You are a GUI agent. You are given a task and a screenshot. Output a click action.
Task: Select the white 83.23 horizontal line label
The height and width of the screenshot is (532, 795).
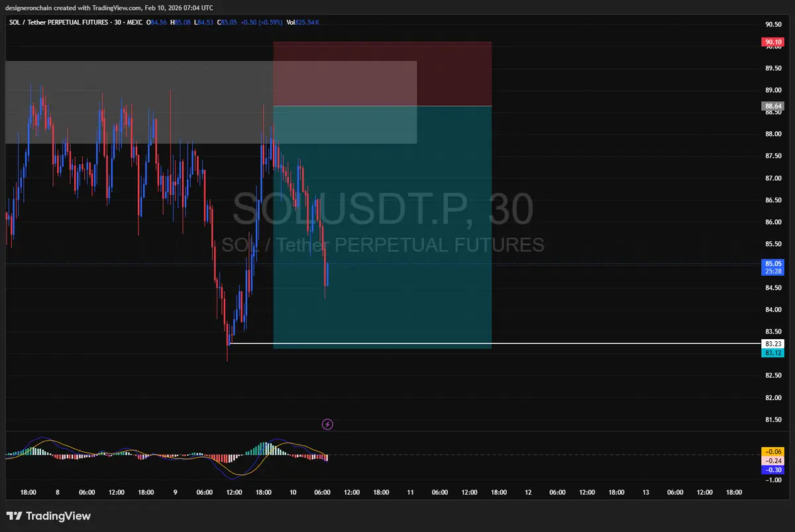(773, 344)
